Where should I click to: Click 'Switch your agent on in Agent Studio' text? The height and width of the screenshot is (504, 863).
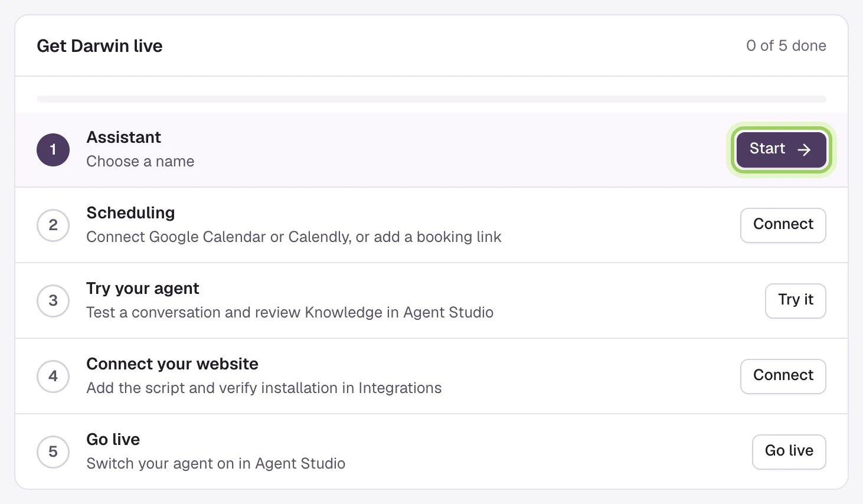(x=215, y=464)
